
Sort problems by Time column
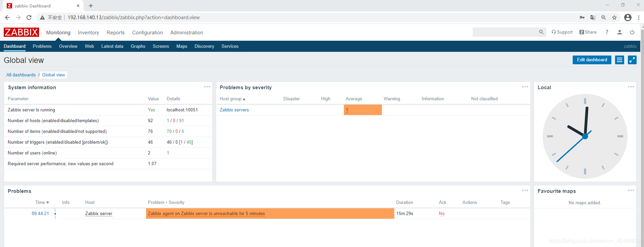click(x=42, y=203)
